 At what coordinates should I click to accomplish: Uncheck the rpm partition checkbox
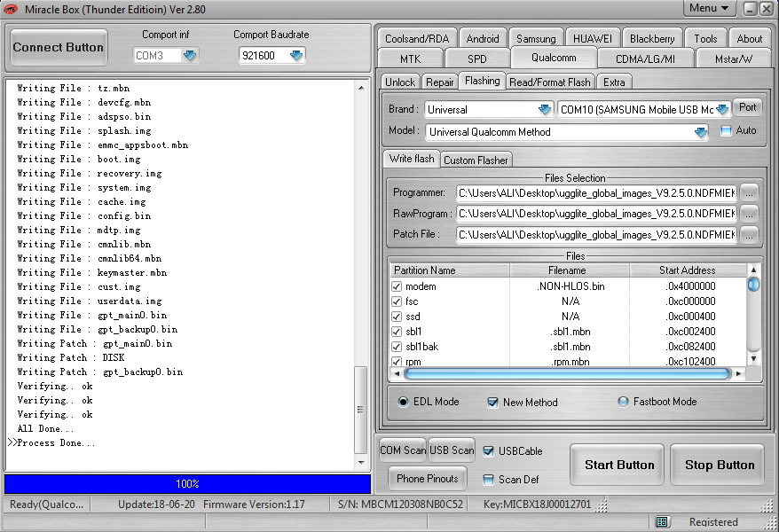coord(397,362)
